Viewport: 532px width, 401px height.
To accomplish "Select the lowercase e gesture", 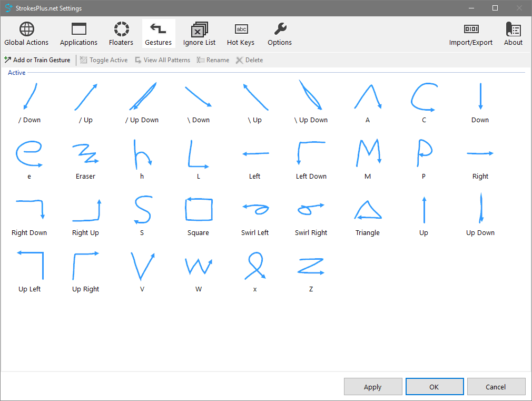I will (29, 159).
